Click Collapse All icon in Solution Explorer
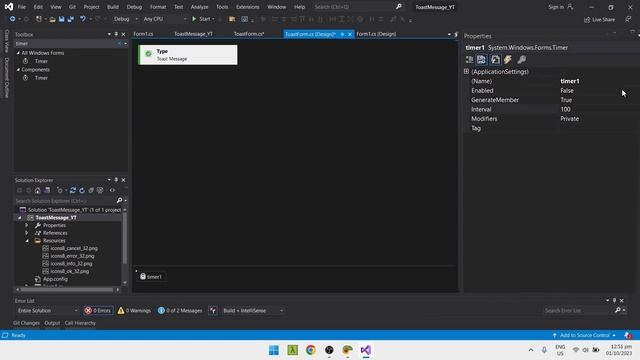This screenshot has width=640, height=360. [91, 190]
